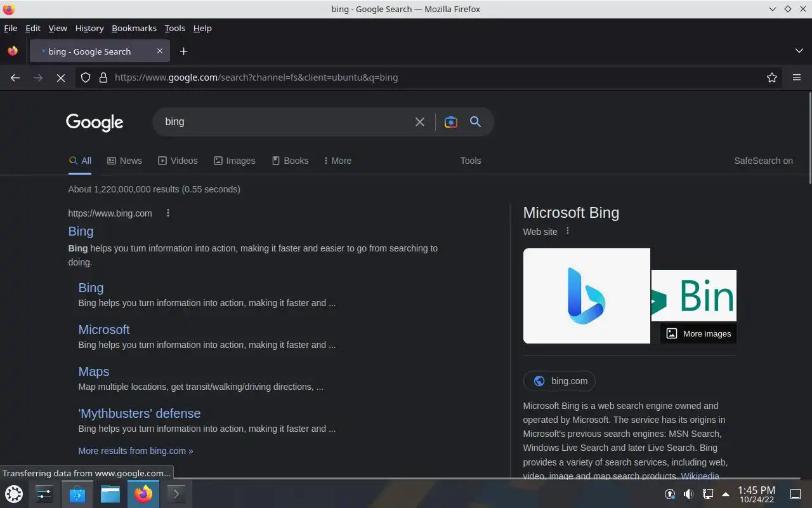
Task: List all tabs dropdown arrow
Action: click(799, 51)
